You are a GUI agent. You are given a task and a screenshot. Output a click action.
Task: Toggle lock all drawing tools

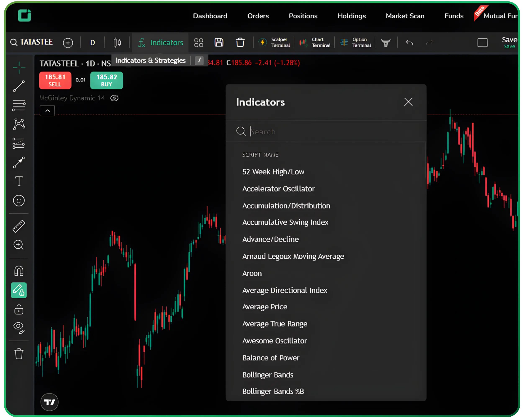click(x=19, y=309)
